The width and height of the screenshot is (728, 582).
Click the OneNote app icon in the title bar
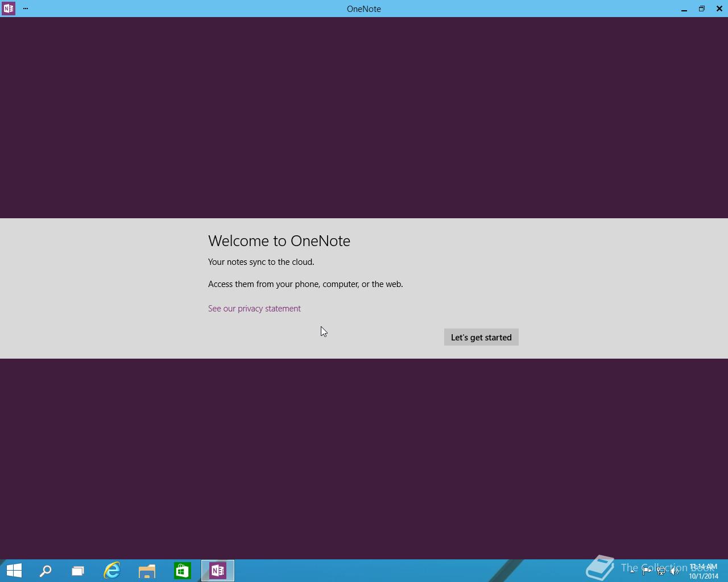pos(9,9)
